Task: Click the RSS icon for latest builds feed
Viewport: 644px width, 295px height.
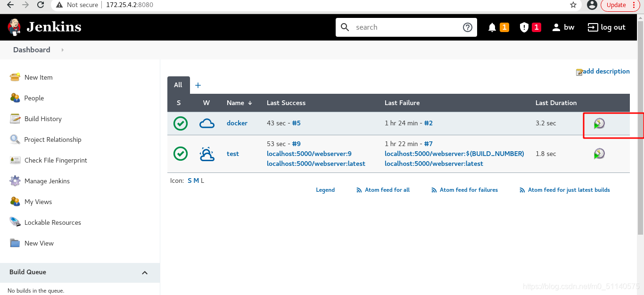Action: pyautogui.click(x=522, y=190)
